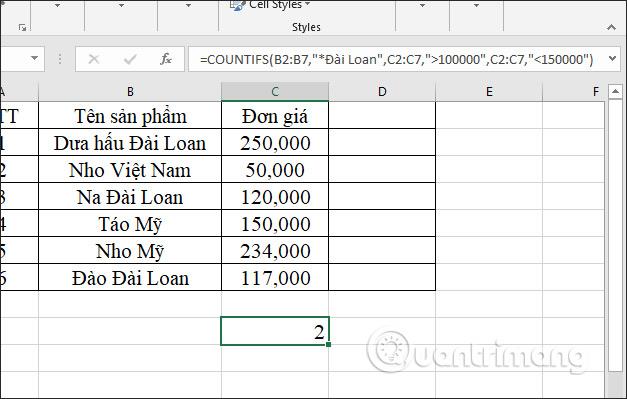This screenshot has width=627, height=399.
Task: Select cell 'Nho Mỹ'
Action: point(130,250)
